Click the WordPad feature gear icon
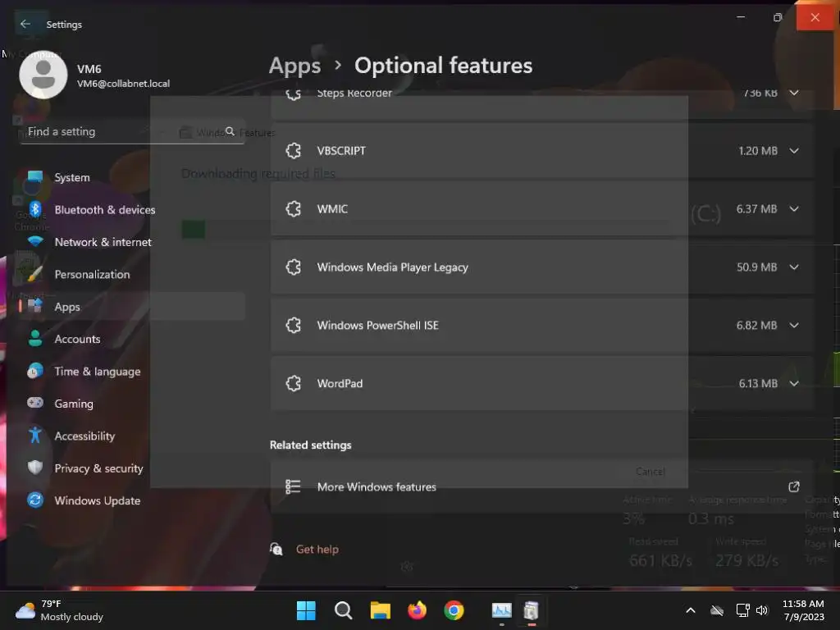Screen dimensions: 840x630 coord(294,384)
